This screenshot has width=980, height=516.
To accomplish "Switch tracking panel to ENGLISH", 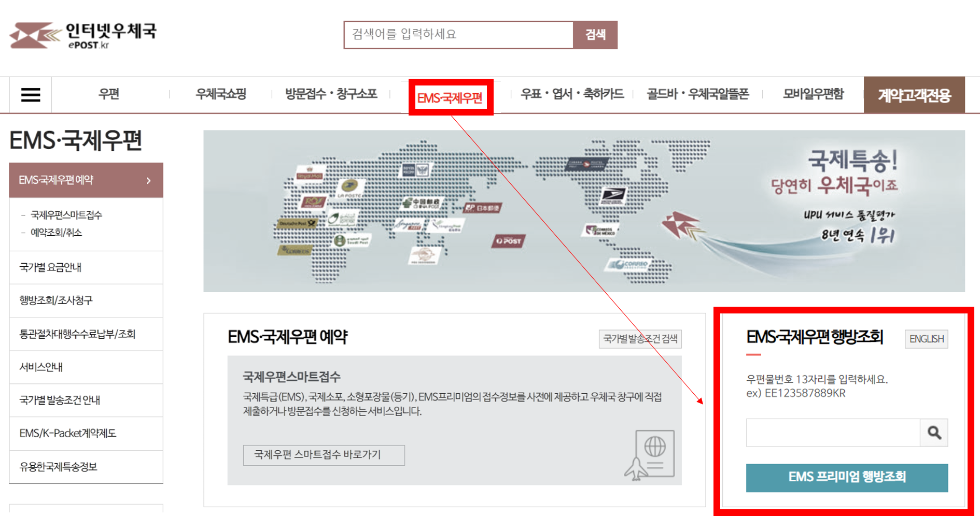I will pyautogui.click(x=927, y=339).
